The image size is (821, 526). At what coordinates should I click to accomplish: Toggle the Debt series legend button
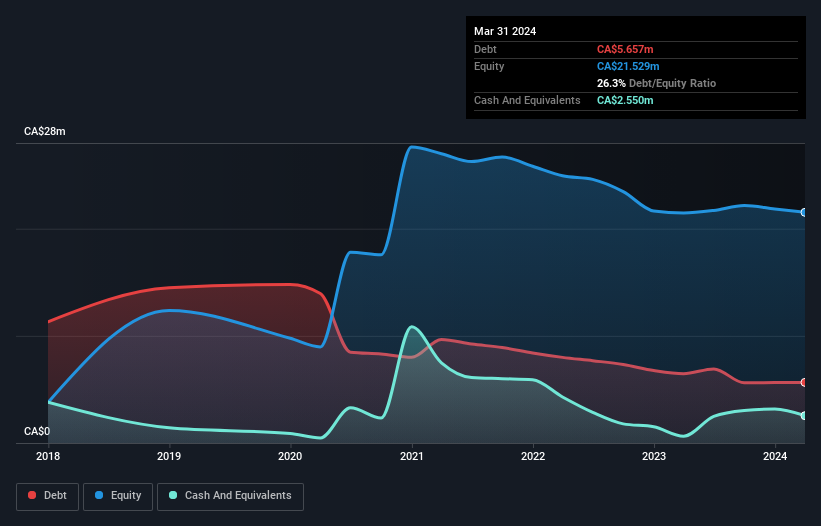coord(48,496)
